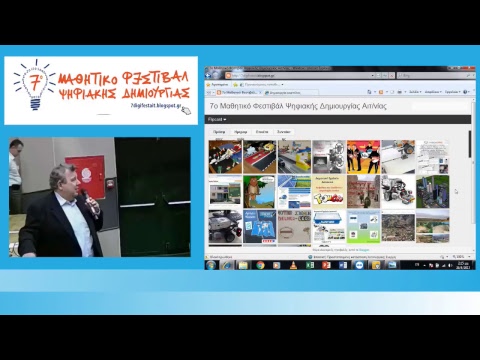The image size is (480, 360).
Task: Click the blue Help question-mark icon
Action: pyautogui.click(x=465, y=92)
